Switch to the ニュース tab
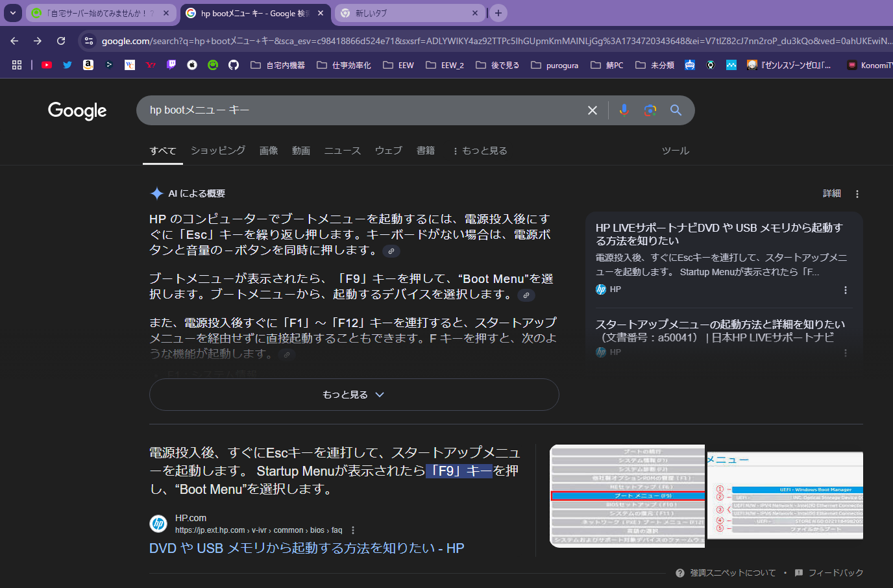893x588 pixels. tap(343, 151)
